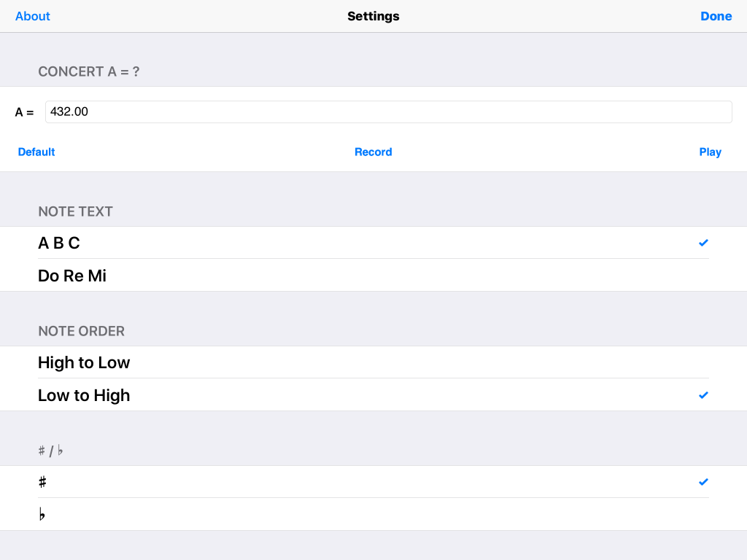Click the checkmark in the sharp row
This screenshot has width=747, height=560.
(x=703, y=482)
